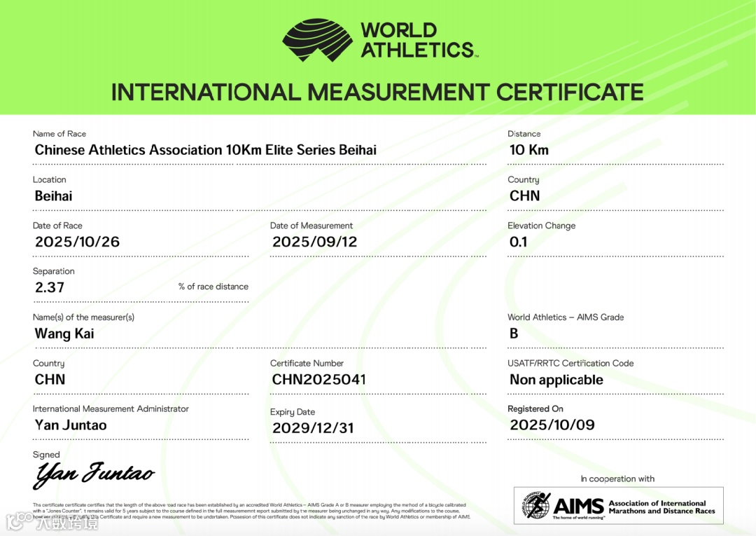Click the Registered On value '2025/10/09'
This screenshot has height=536, width=756.
coord(552,425)
